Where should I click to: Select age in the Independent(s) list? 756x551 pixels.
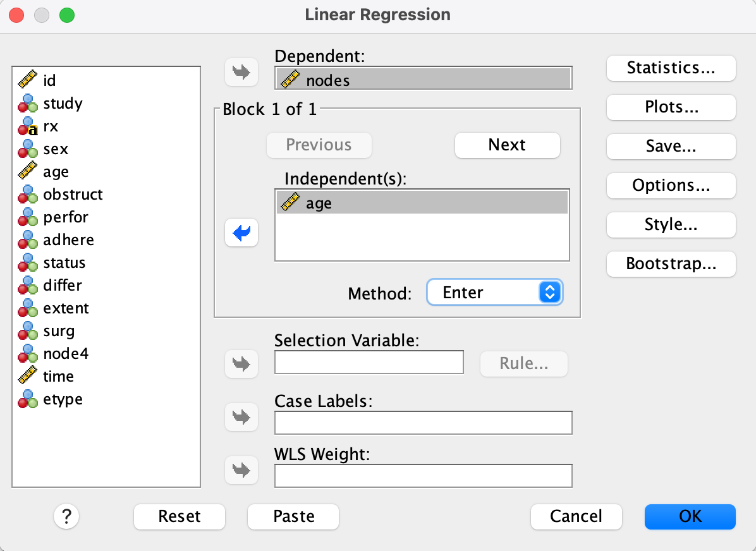pyautogui.click(x=319, y=203)
